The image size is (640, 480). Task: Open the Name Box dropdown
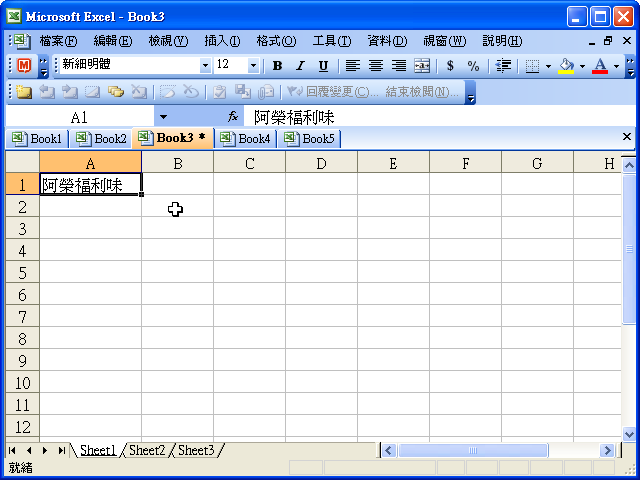(x=163, y=117)
